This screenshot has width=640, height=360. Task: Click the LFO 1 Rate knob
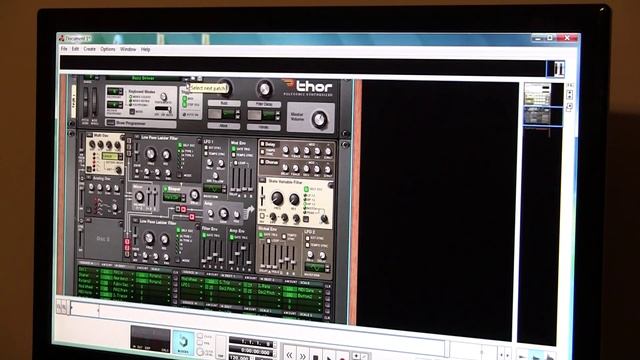point(209,163)
